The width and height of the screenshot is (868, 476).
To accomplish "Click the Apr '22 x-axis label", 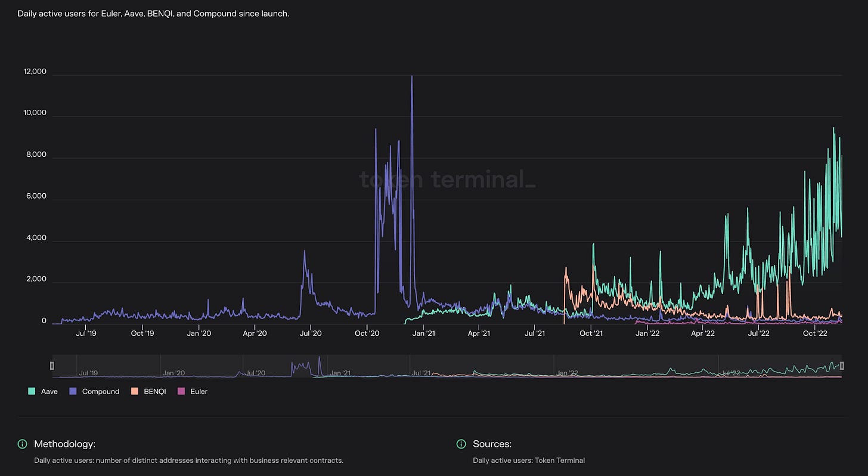I will pos(702,333).
